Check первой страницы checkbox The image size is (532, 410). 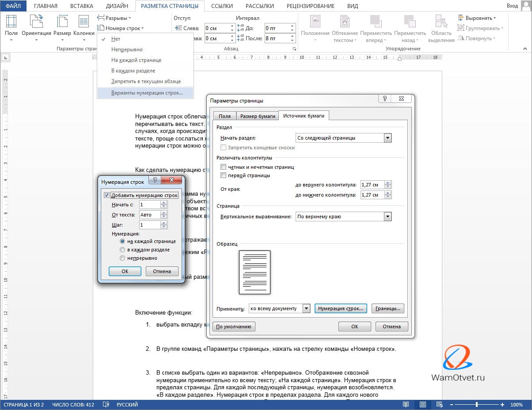tap(223, 175)
